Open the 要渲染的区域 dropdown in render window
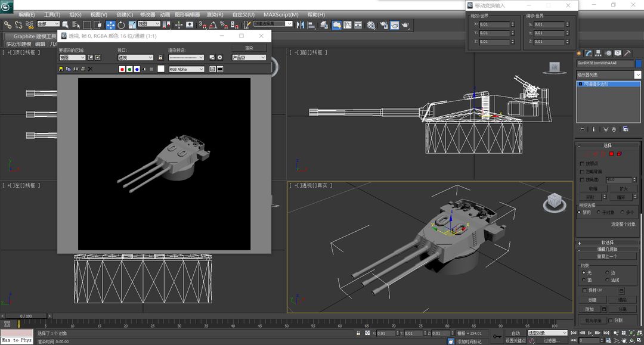 pos(72,57)
